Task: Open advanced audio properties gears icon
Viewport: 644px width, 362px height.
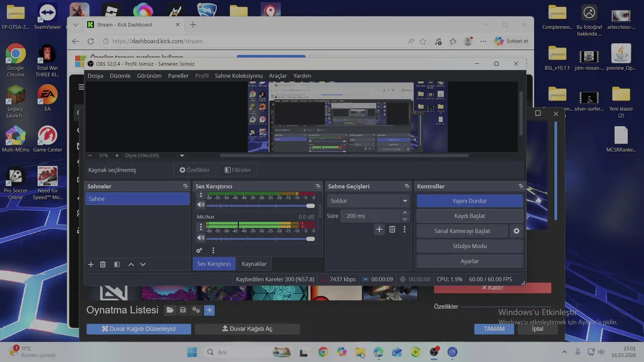Action: (199, 250)
